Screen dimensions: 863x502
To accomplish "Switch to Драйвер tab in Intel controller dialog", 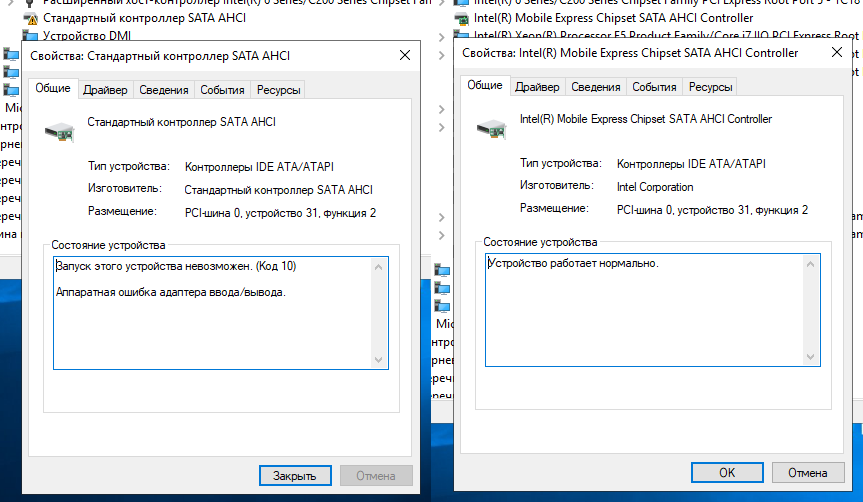I will (x=537, y=87).
